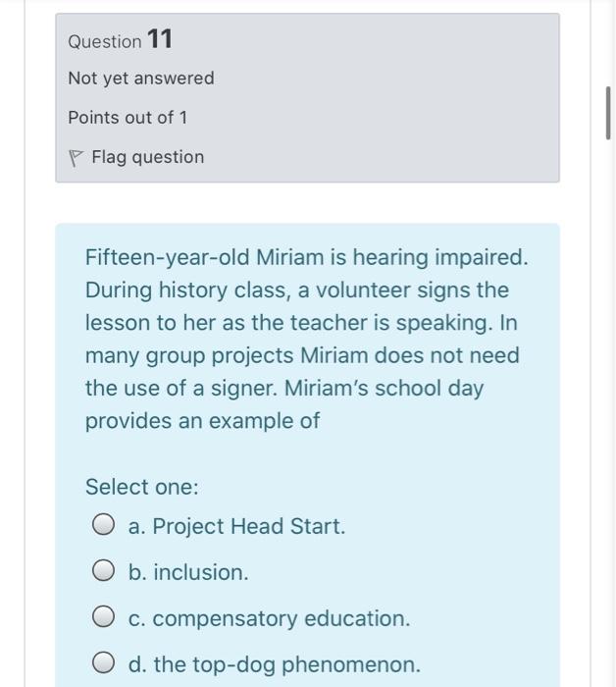The width and height of the screenshot is (616, 687).
Task: Click the large number 11 in header
Action: [160, 39]
